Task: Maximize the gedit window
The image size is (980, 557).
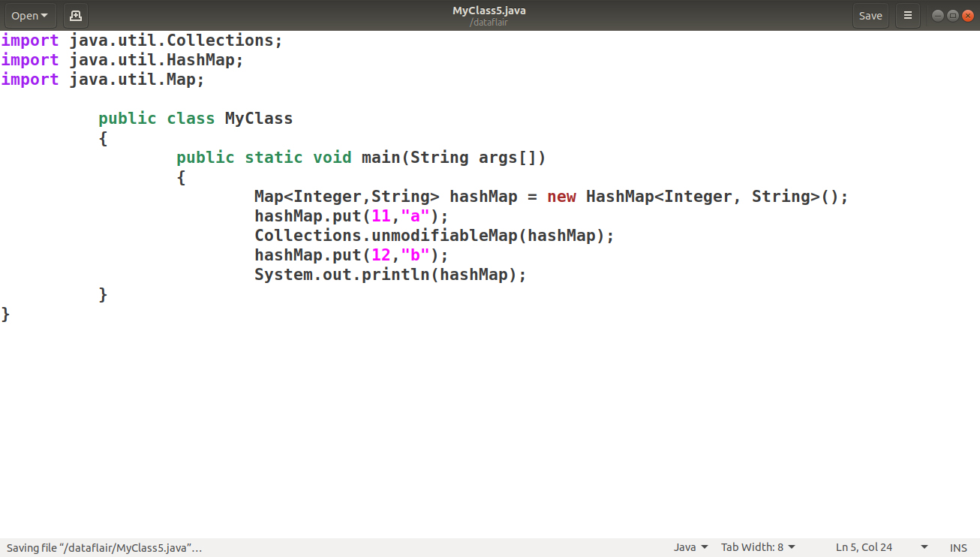Action: [953, 15]
